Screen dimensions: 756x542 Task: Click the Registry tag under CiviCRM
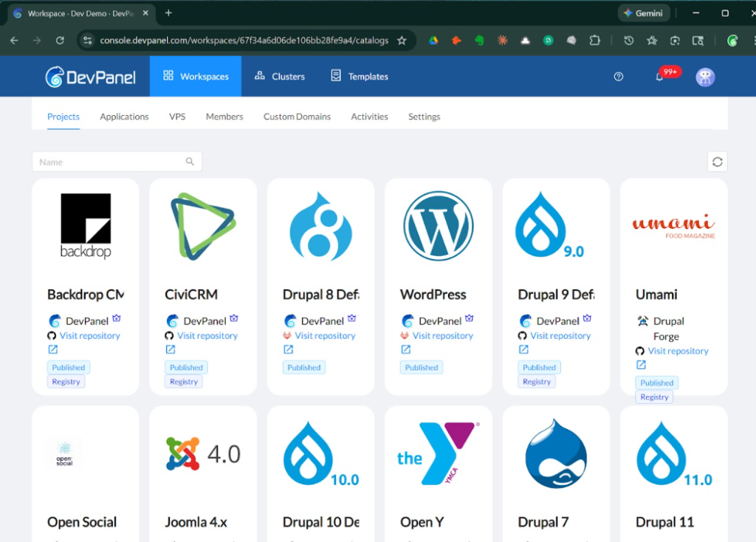185,382
